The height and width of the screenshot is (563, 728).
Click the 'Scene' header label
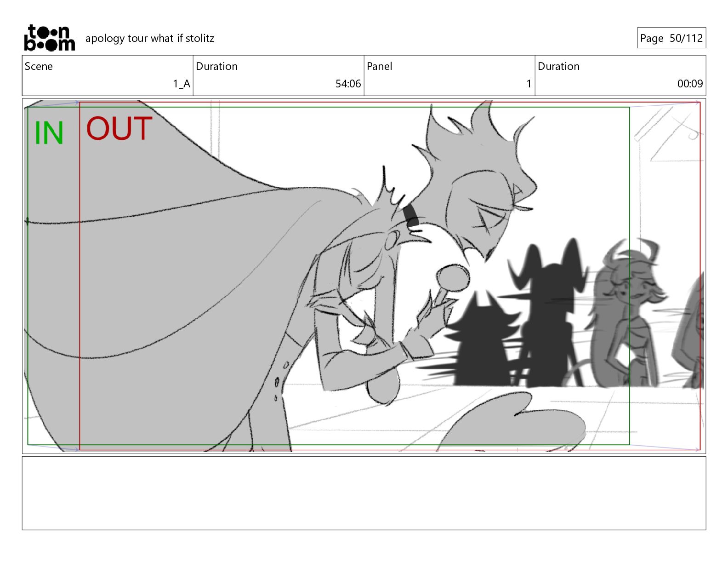click(x=39, y=66)
